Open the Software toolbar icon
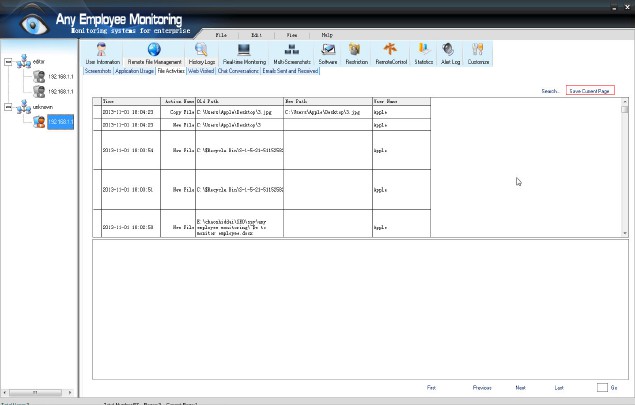The width and height of the screenshot is (635, 405). coord(328,50)
